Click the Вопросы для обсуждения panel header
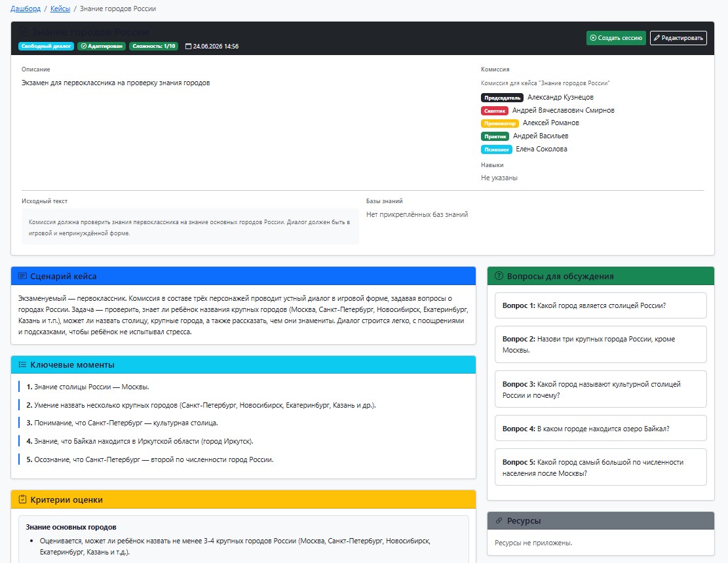Viewport: 728px width, 563px height. click(601, 276)
